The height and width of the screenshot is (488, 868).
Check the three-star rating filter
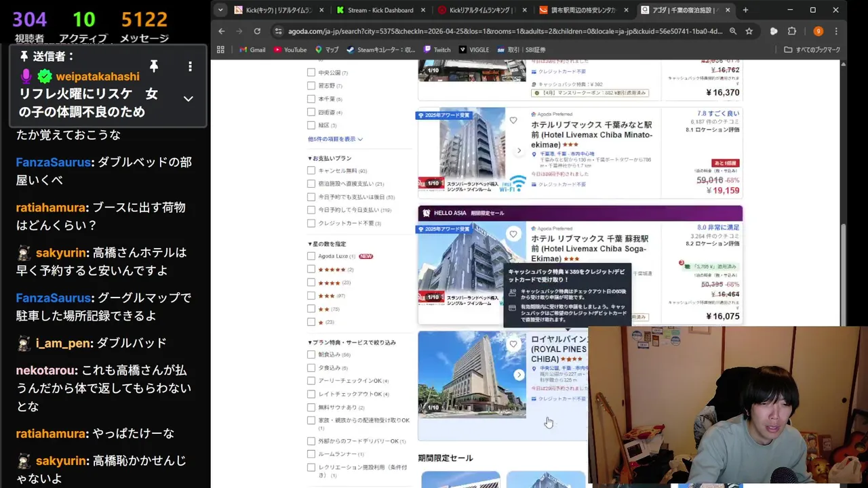pos(311,296)
